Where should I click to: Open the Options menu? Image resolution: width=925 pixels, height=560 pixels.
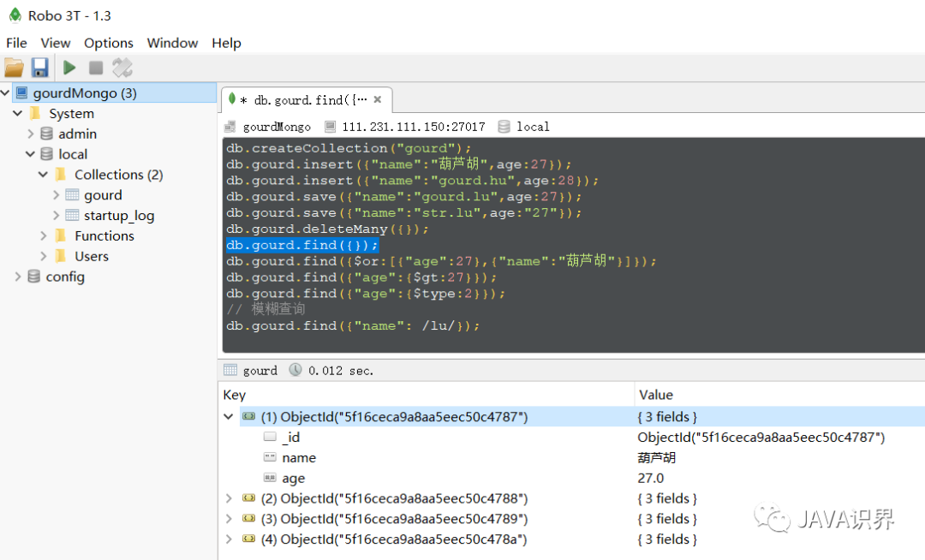click(x=108, y=43)
